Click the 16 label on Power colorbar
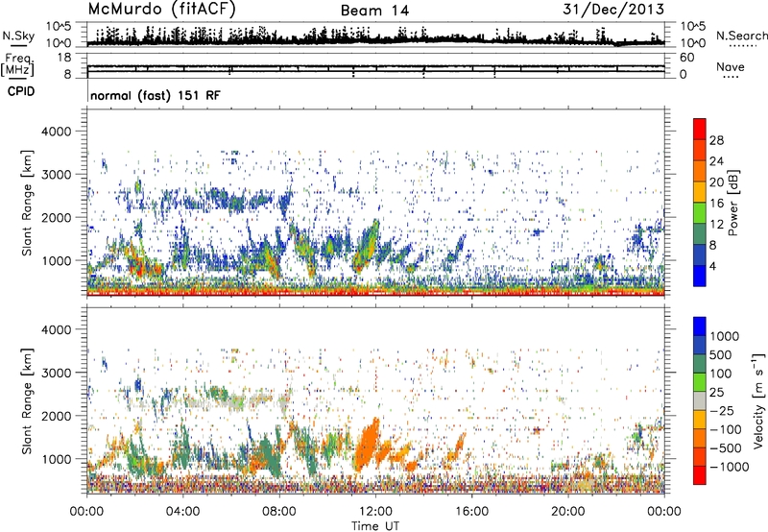This screenshot has width=768, height=532. [716, 204]
